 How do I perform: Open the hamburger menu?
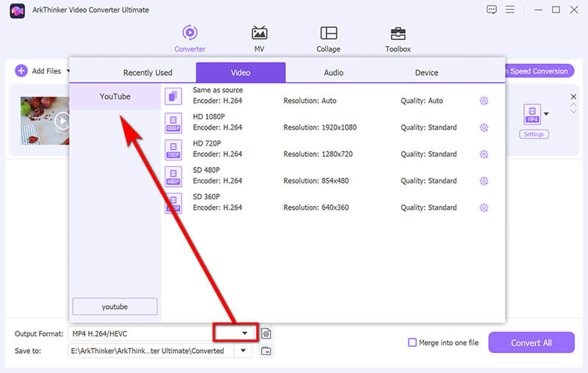tap(510, 10)
